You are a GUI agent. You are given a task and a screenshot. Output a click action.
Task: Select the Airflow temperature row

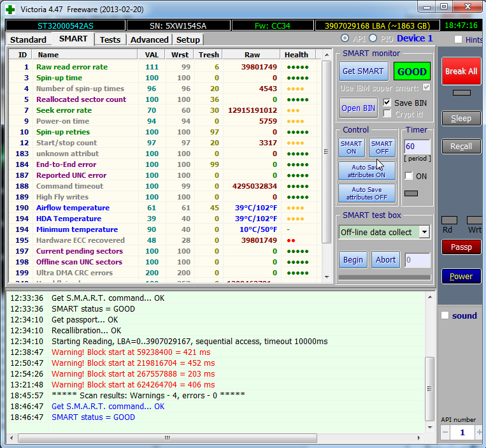(164, 208)
